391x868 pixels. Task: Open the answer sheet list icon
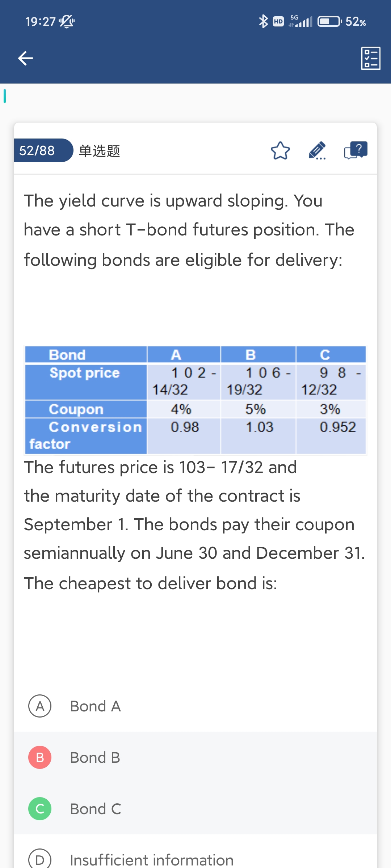371,58
